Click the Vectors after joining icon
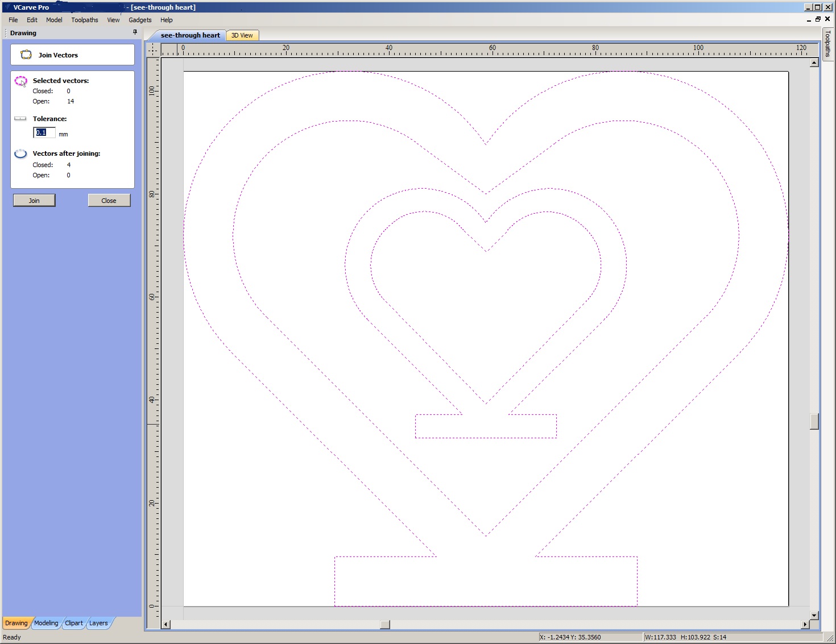This screenshot has width=836, height=644. [20, 153]
